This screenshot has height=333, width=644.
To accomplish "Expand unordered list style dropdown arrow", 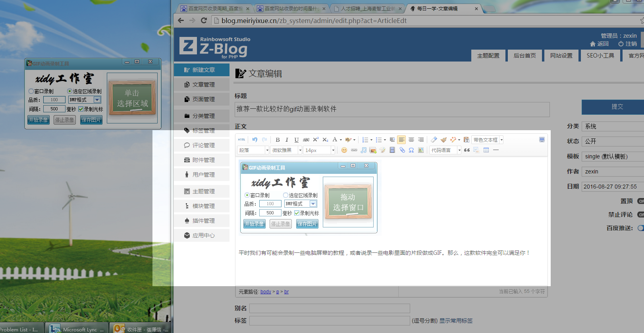I will (x=385, y=140).
